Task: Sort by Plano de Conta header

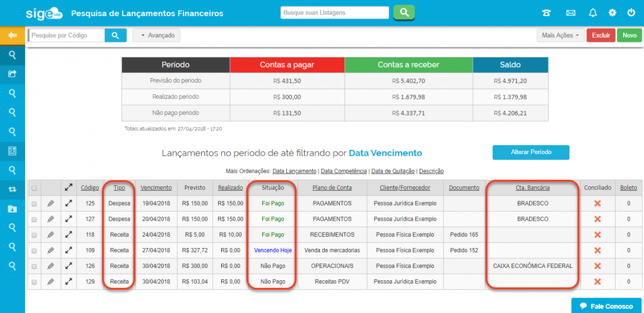Action: click(x=332, y=188)
